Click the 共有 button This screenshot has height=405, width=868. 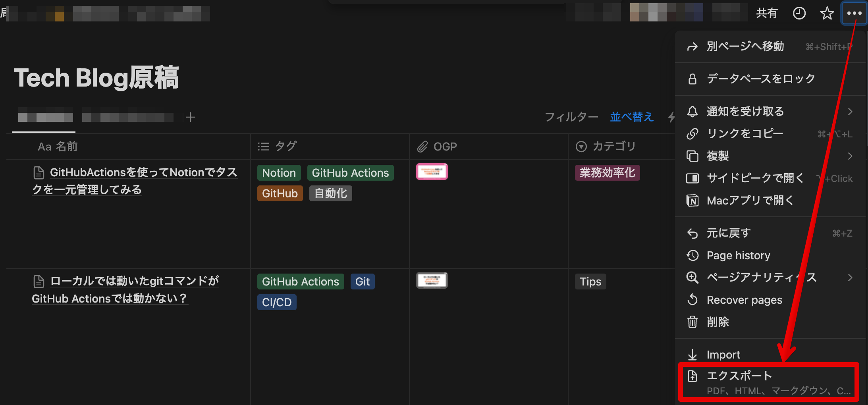coord(767,13)
